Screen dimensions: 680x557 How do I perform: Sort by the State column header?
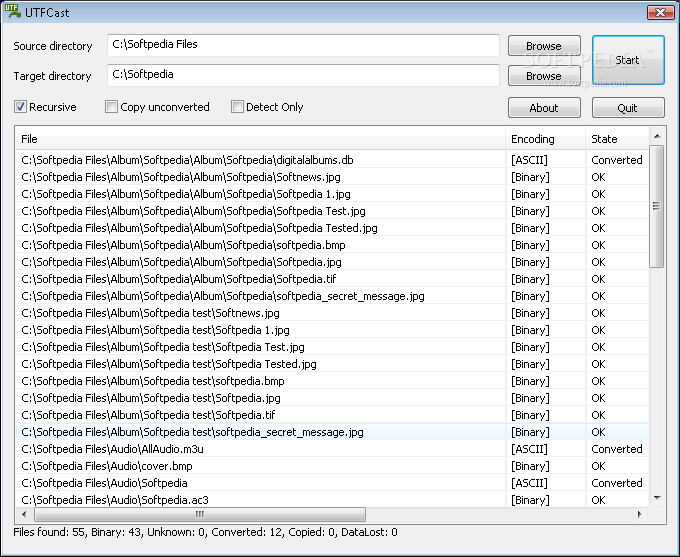617,139
